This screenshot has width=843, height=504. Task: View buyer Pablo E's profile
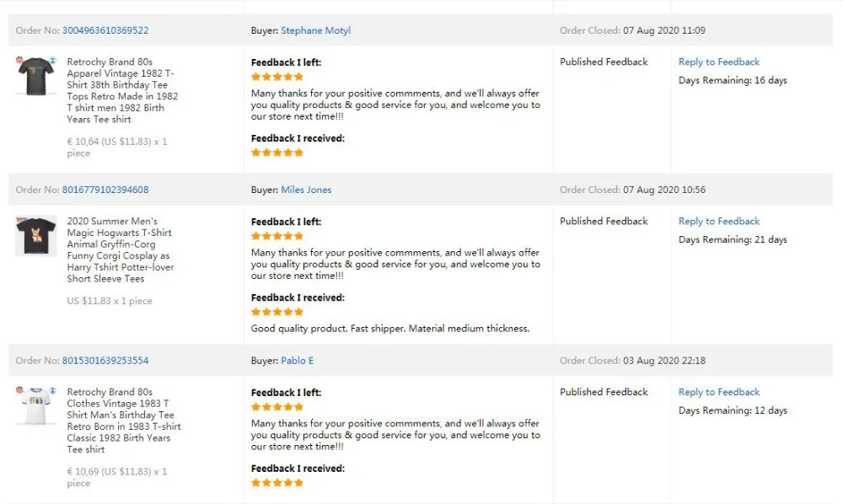(297, 361)
